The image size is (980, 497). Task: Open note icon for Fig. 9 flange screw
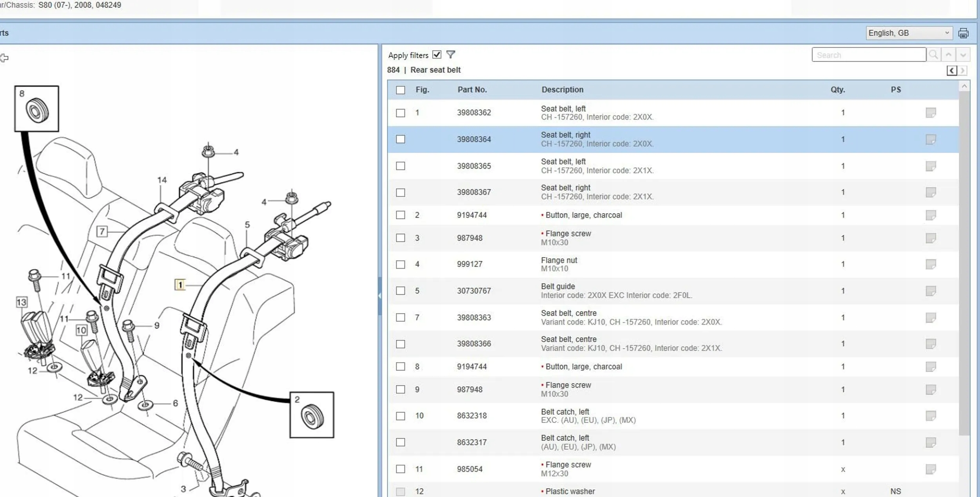[931, 390]
